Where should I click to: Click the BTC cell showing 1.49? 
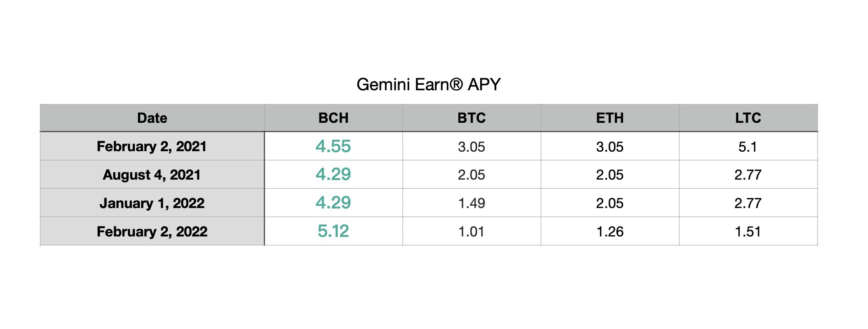pyautogui.click(x=472, y=203)
